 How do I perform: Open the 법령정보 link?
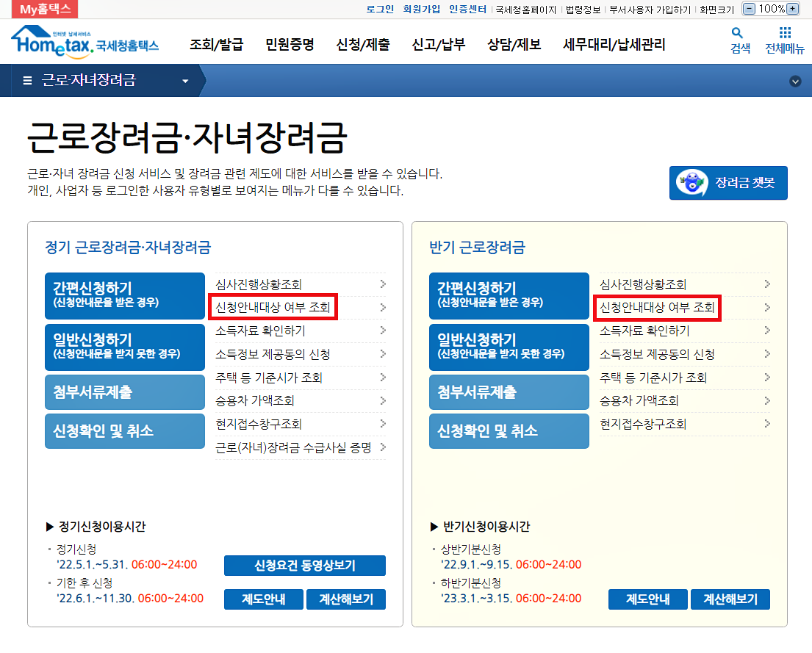pos(583,10)
